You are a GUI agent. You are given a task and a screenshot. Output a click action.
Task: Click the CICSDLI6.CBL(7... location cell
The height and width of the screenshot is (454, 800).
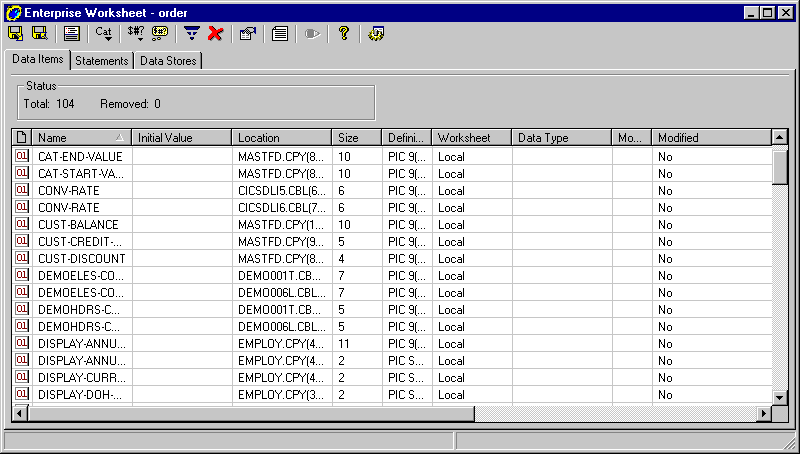[282, 208]
